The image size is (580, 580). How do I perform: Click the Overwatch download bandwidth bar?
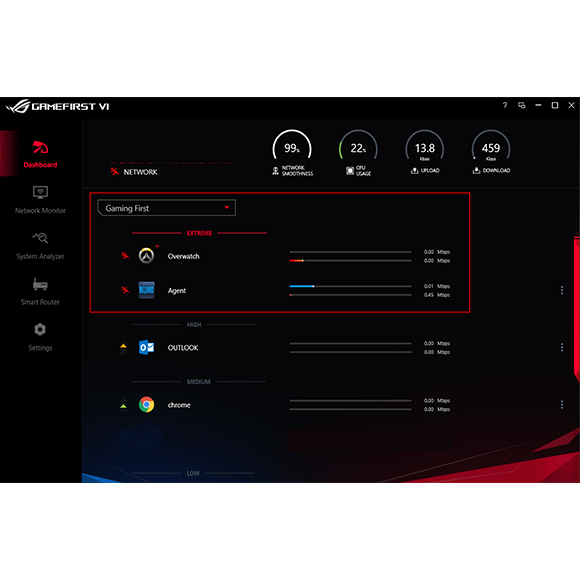350,261
